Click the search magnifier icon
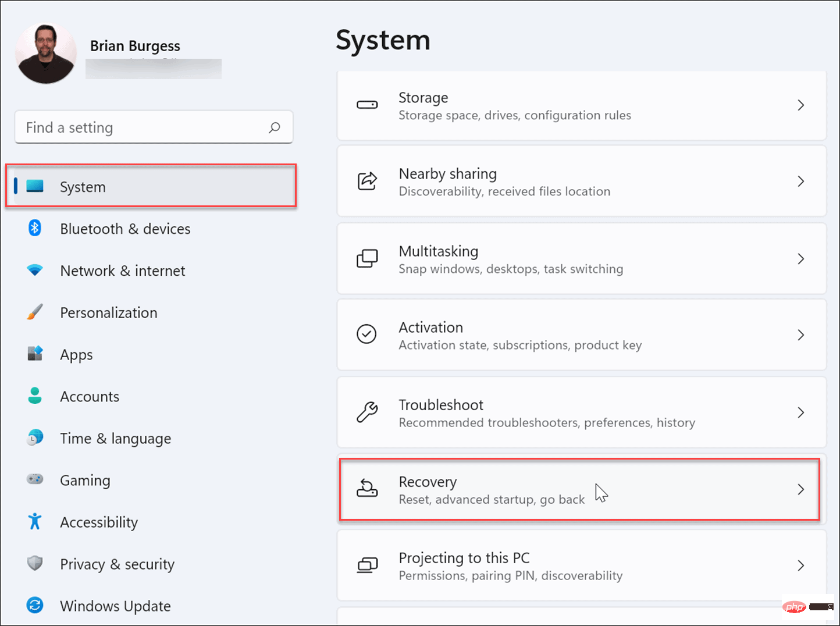Screen dimensions: 840x626 tap(275, 127)
